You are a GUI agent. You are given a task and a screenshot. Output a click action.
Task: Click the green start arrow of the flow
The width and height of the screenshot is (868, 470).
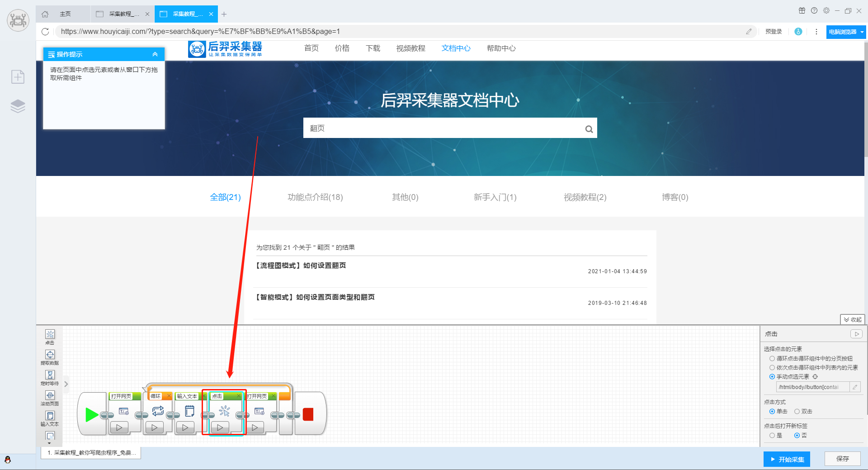pyautogui.click(x=92, y=414)
